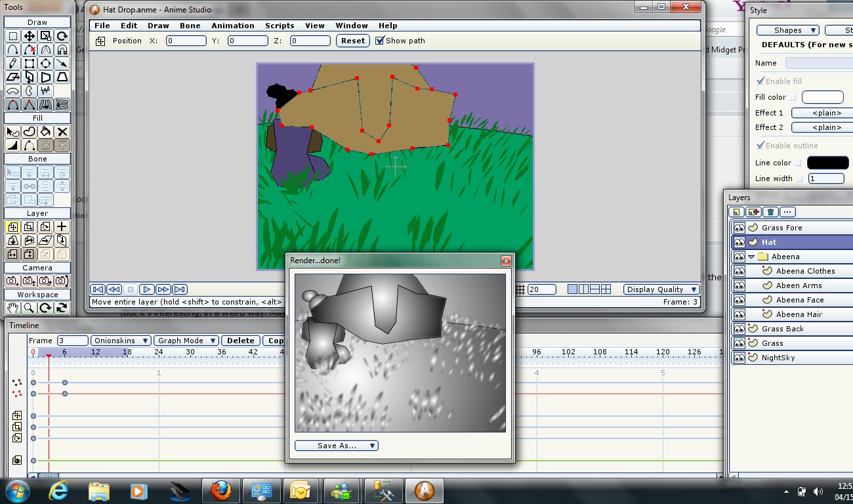
Task: Delete layer with the trash icon
Action: click(771, 212)
